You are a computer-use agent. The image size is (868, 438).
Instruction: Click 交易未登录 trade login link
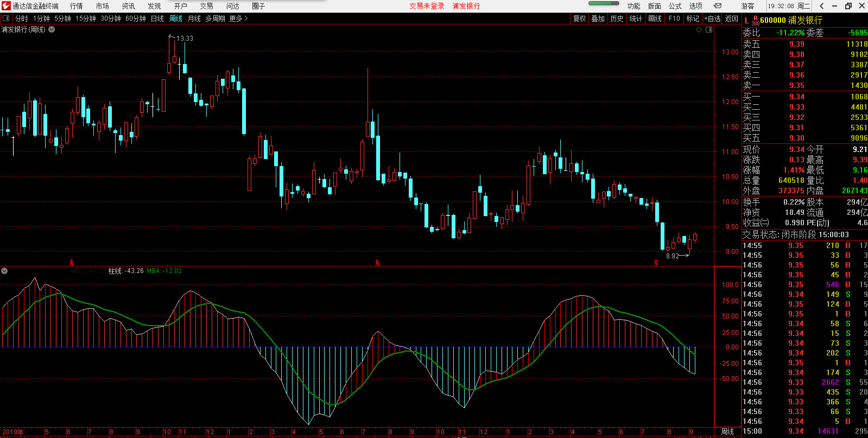point(427,6)
